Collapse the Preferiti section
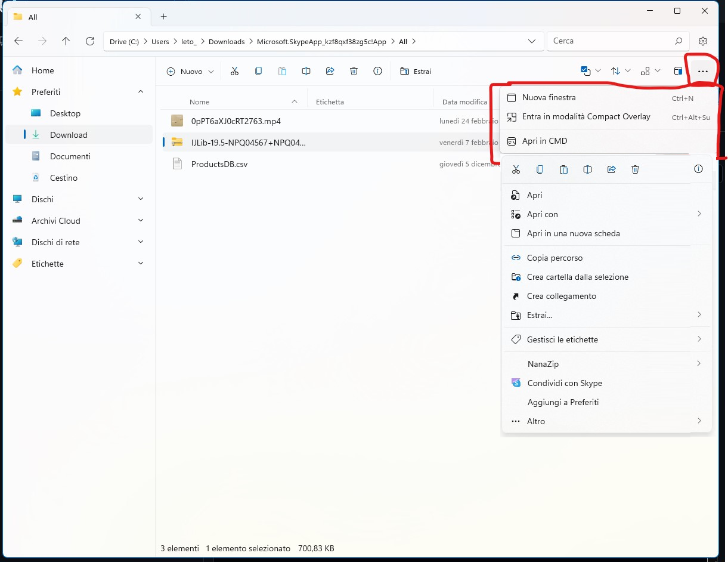This screenshot has height=562, width=728. [141, 91]
